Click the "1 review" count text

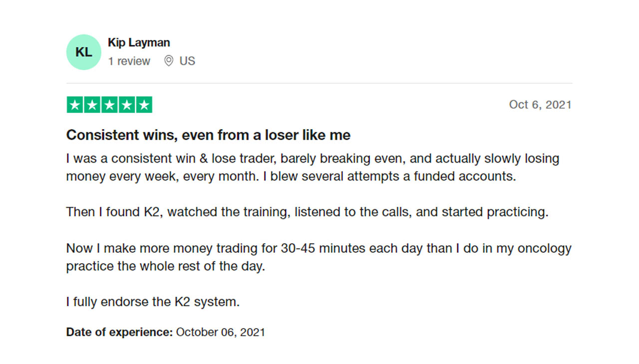[129, 61]
